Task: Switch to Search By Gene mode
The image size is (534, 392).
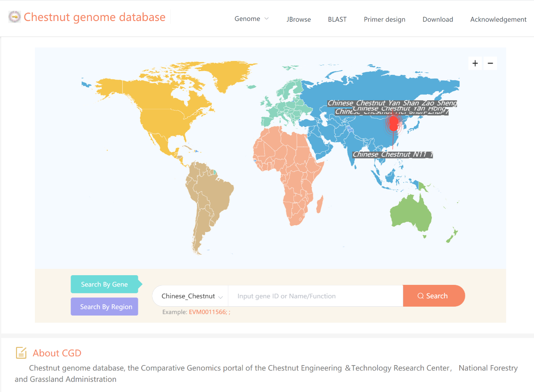Action: point(104,284)
